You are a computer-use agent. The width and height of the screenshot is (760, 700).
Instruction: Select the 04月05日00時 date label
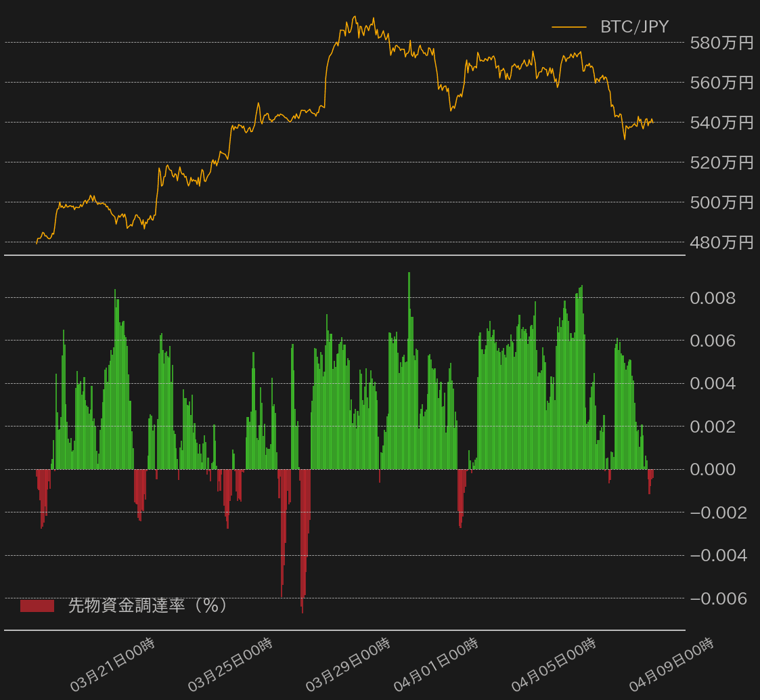pos(555,664)
